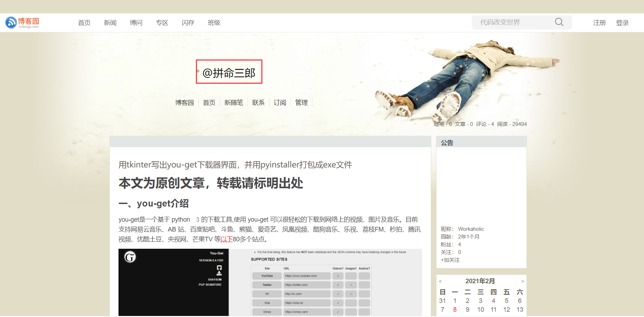Open the 班级 section in top navigation

pyautogui.click(x=213, y=23)
